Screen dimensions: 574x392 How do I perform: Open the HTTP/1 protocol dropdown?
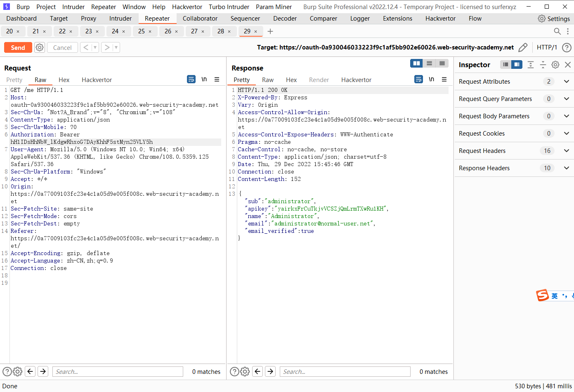547,47
